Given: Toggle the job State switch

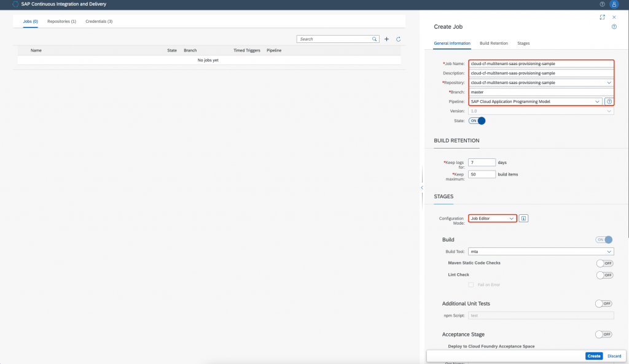Looking at the screenshot, I should 477,121.
